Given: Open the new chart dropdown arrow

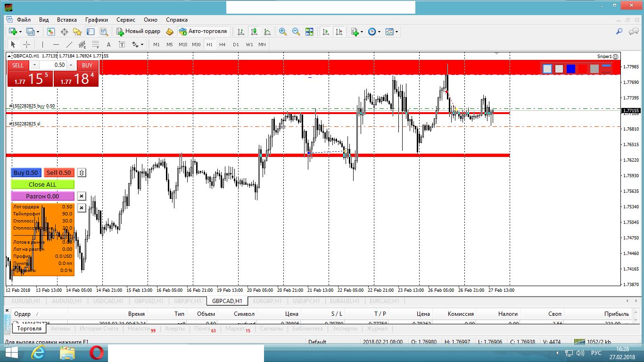Looking at the screenshot, I should 20,32.
